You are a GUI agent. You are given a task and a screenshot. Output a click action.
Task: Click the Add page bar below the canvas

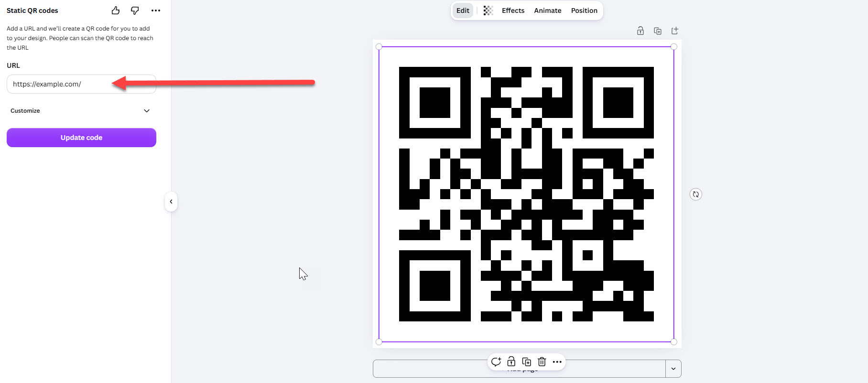click(519, 369)
